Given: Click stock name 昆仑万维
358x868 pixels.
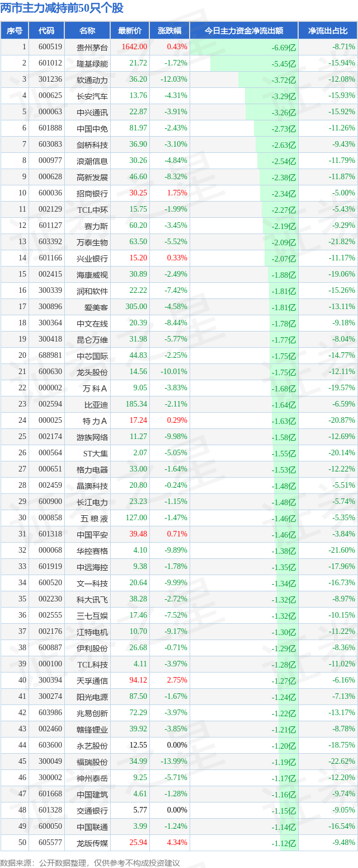Looking at the screenshot, I should 92,339.
